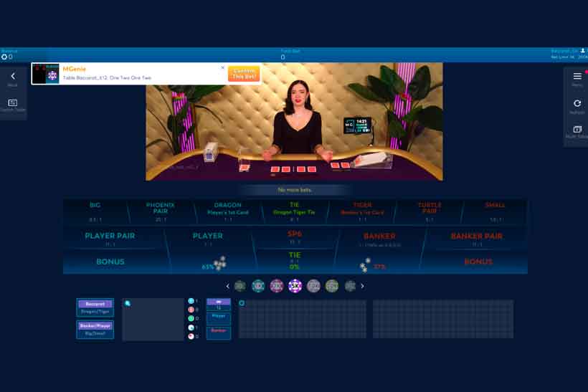Close the MGenie notification banner
Image resolution: width=588 pixels, height=392 pixels.
coord(222,67)
